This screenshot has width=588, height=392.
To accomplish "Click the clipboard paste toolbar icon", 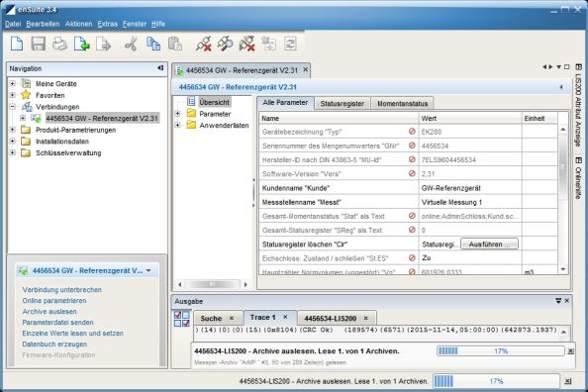I will pyautogui.click(x=175, y=44).
